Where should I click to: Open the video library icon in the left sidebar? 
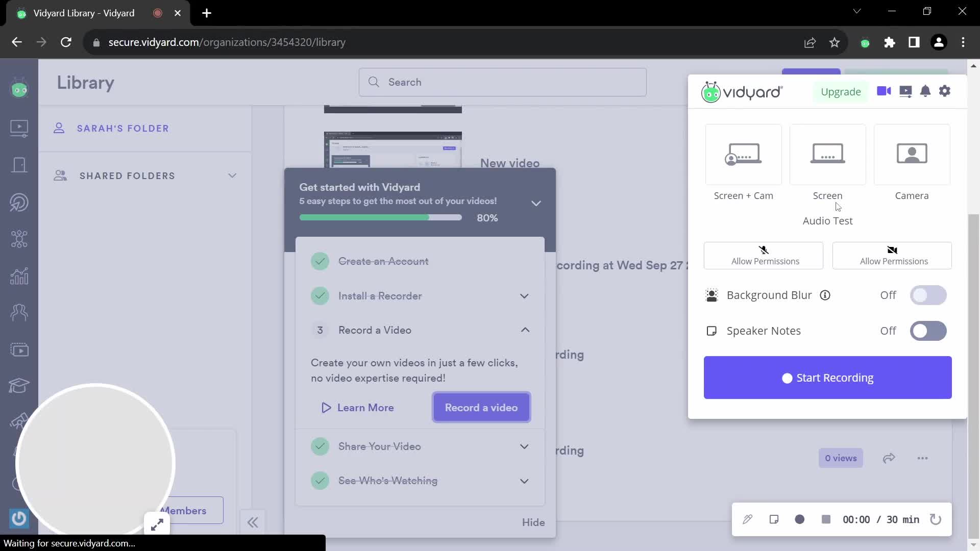(19, 128)
